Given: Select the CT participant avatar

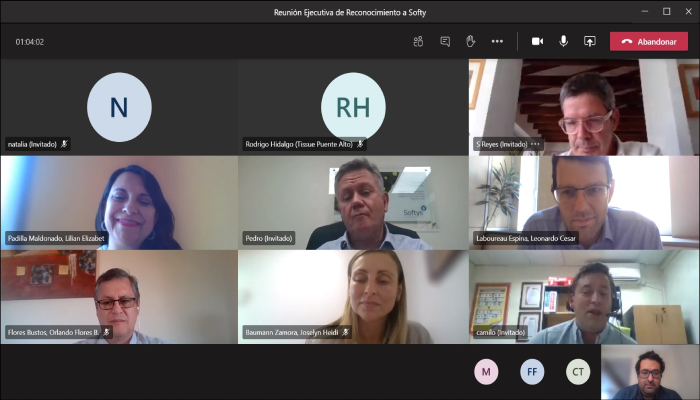Looking at the screenshot, I should tap(578, 372).
